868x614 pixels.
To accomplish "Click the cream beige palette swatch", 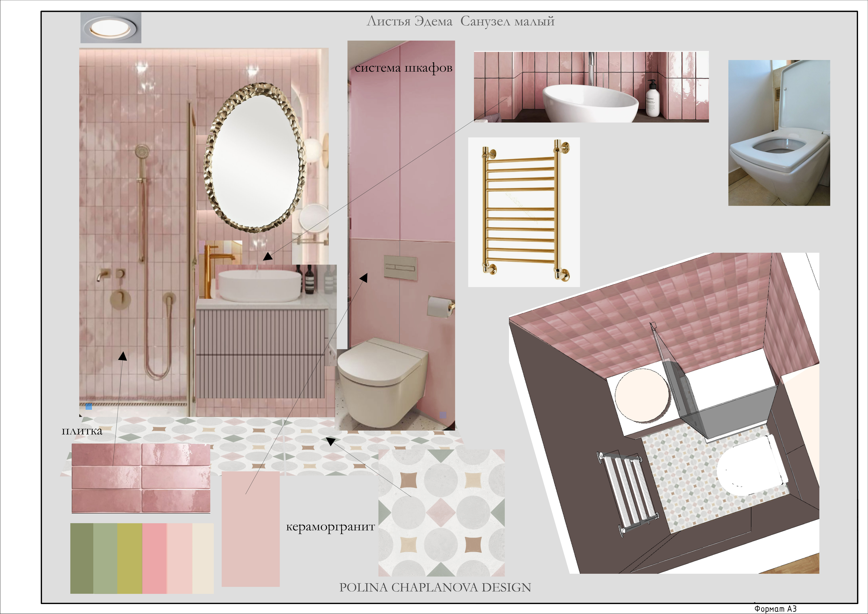I will point(203,558).
